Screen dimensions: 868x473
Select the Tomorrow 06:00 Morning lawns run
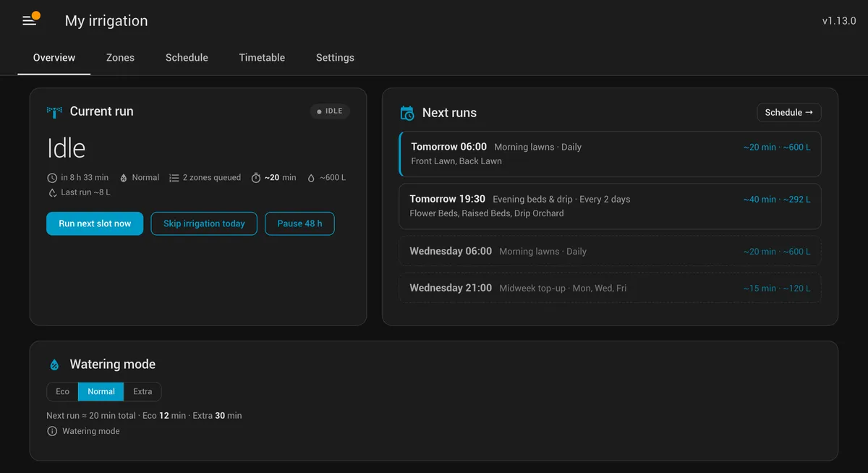(610, 154)
